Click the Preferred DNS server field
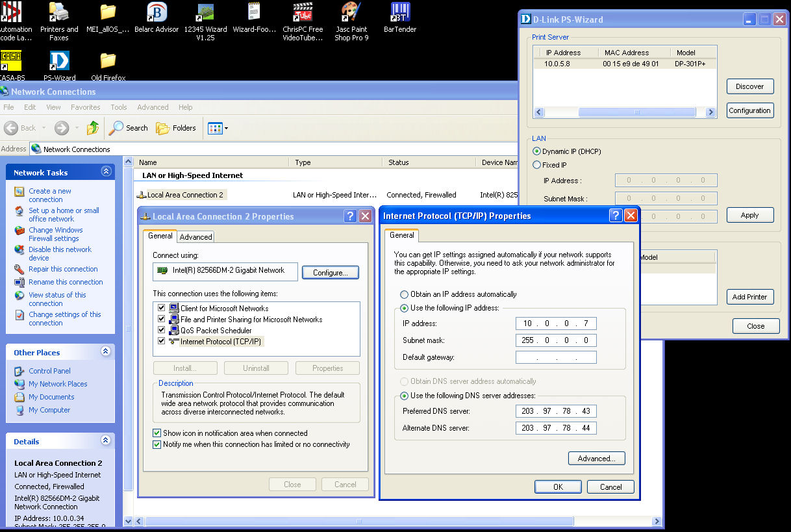791x532 pixels. (x=556, y=411)
